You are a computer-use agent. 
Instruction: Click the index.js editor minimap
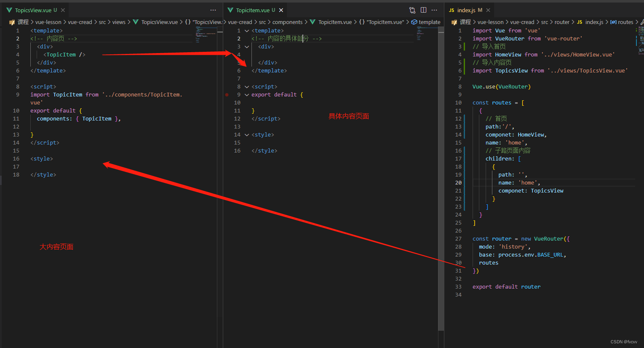click(641, 40)
